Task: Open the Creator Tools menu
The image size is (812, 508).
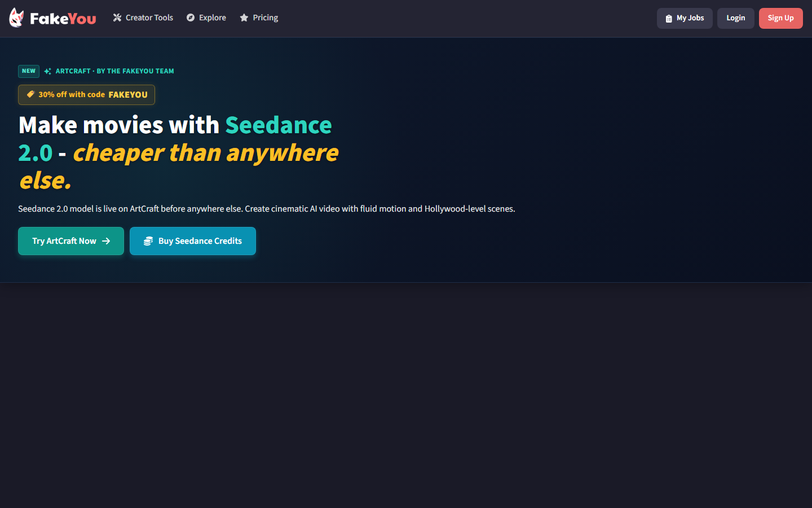Action: point(143,18)
